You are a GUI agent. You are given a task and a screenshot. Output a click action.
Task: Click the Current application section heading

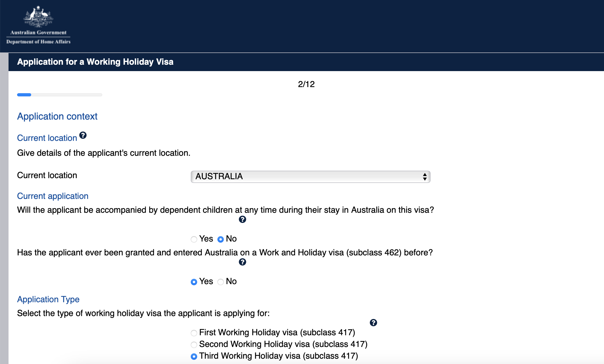[53, 196]
